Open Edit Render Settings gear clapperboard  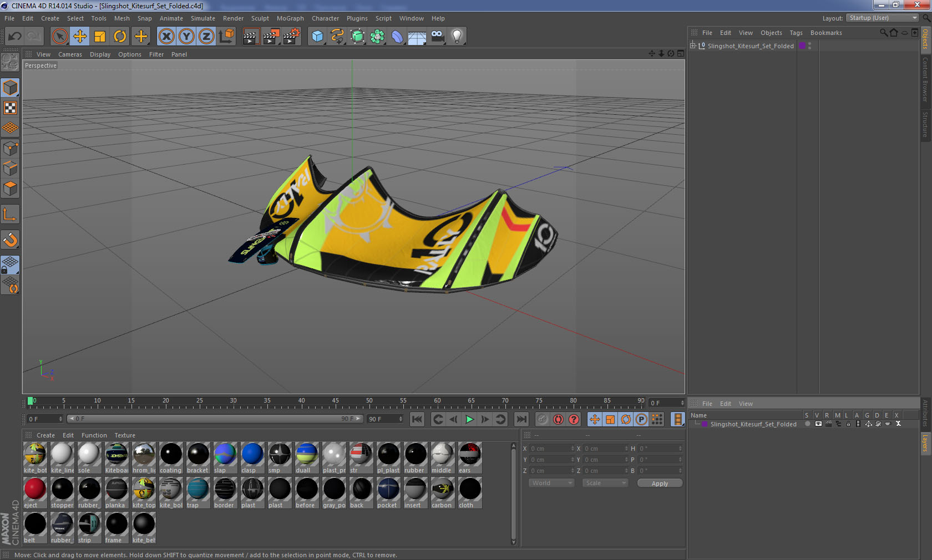[292, 37]
